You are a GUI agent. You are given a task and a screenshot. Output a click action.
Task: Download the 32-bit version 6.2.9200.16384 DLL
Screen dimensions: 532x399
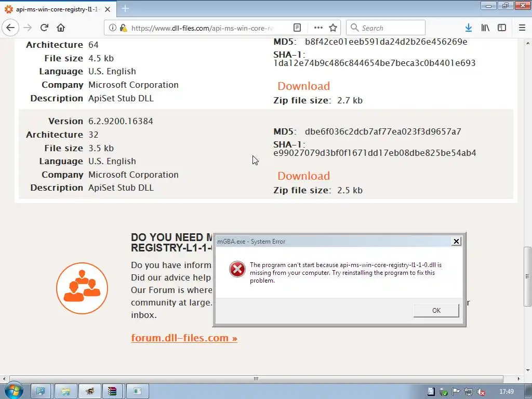(x=303, y=176)
